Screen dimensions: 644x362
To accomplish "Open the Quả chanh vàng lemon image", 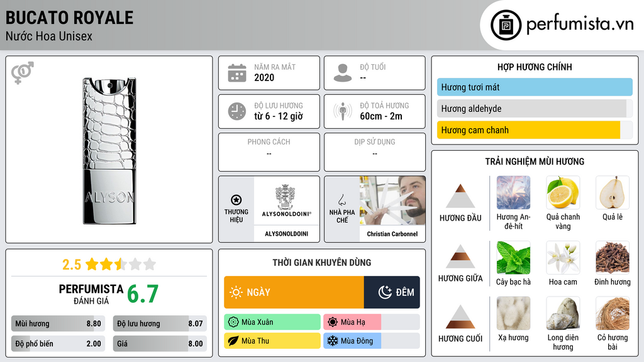I will 563,193.
